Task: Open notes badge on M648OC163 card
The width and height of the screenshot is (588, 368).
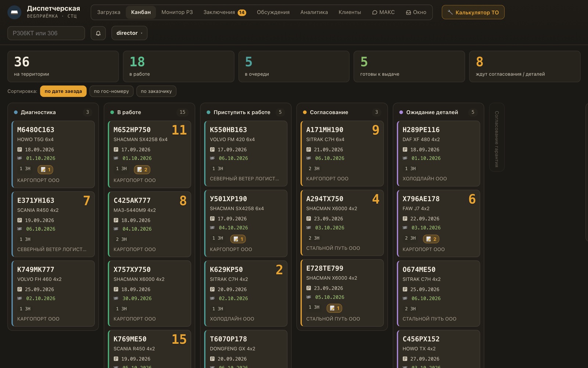Action: 46,170
